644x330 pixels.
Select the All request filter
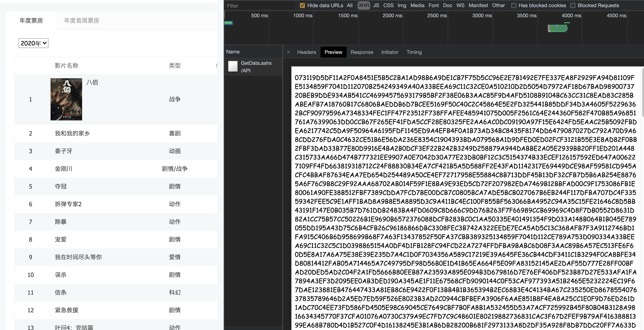(x=350, y=5)
